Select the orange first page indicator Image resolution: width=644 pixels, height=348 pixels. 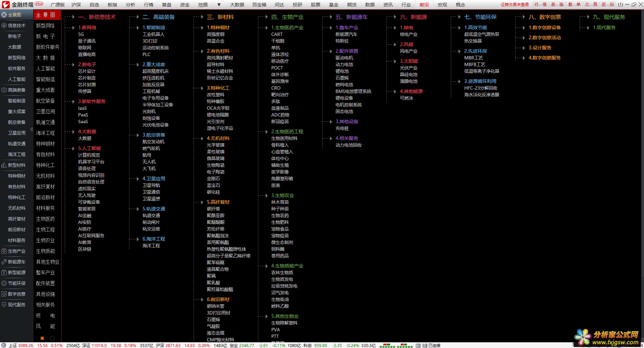[42, 338]
